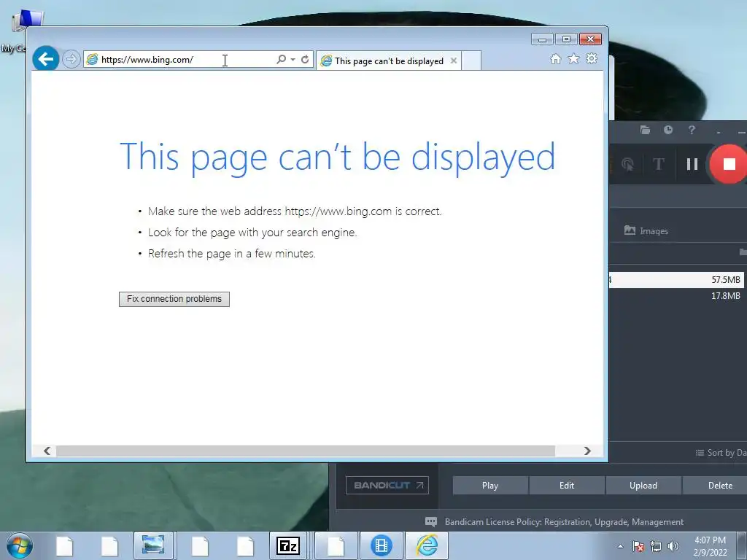
Task: Click the right arrow of horizontal scrollbar
Action: tap(587, 451)
